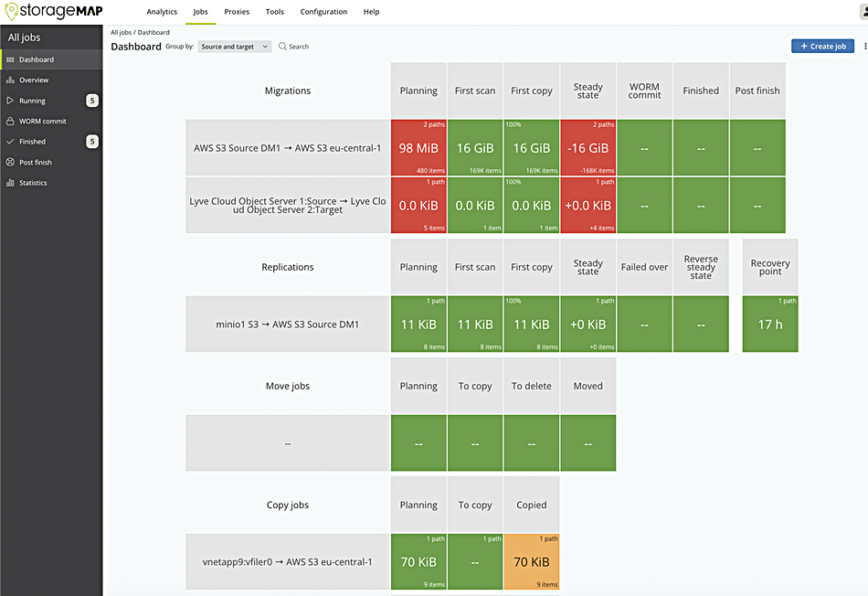Screen dimensions: 868x596
Task: Click the Reverse steady state column header
Action: point(701,267)
